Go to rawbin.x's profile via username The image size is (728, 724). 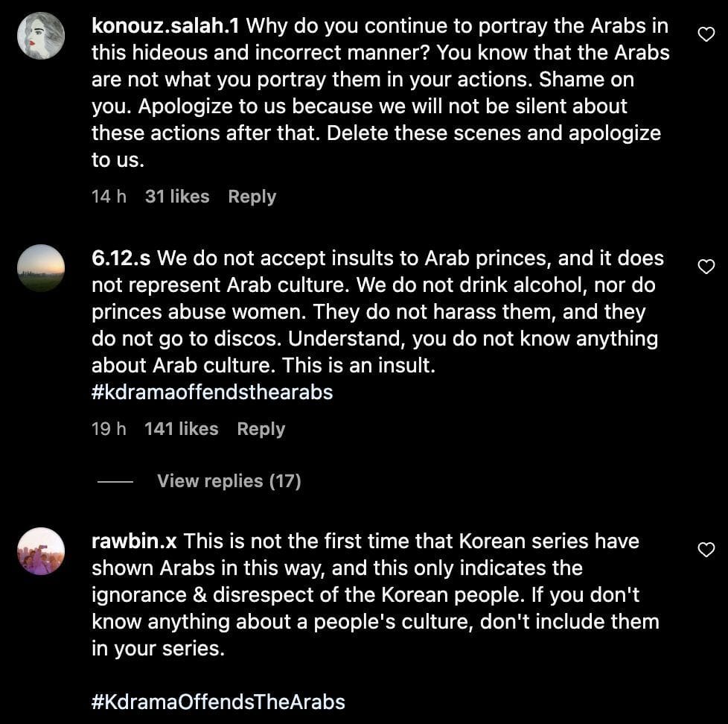(x=134, y=542)
